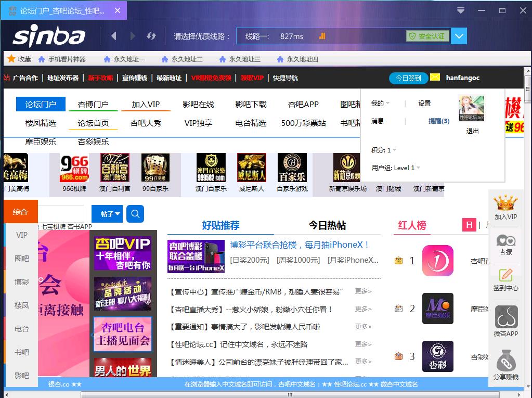Open the 永久地址三 bookmark

pos(240,59)
